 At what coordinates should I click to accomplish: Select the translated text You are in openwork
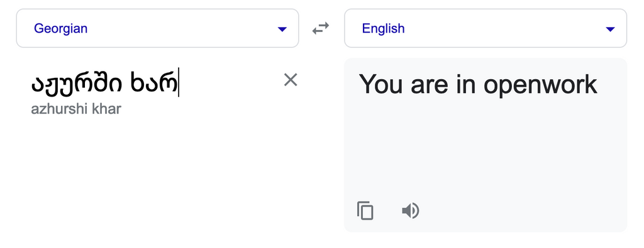478,84
